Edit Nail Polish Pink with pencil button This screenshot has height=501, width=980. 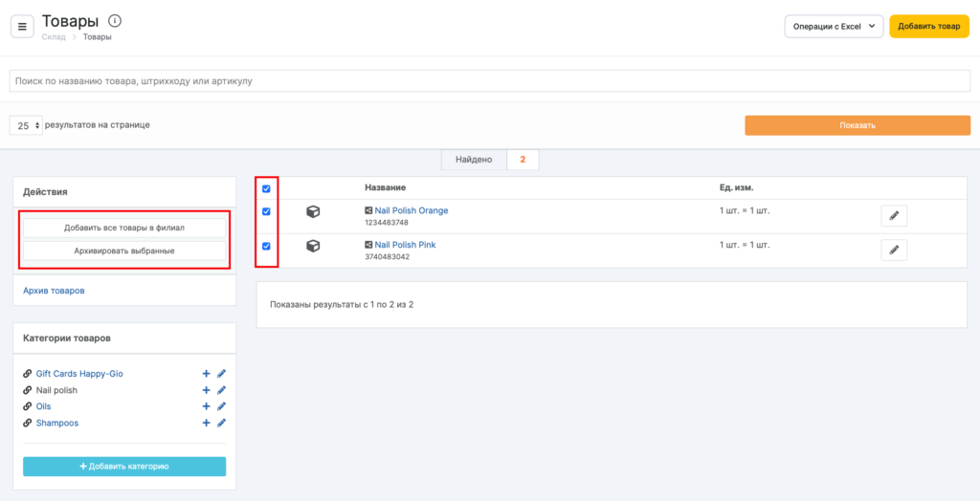[894, 250]
